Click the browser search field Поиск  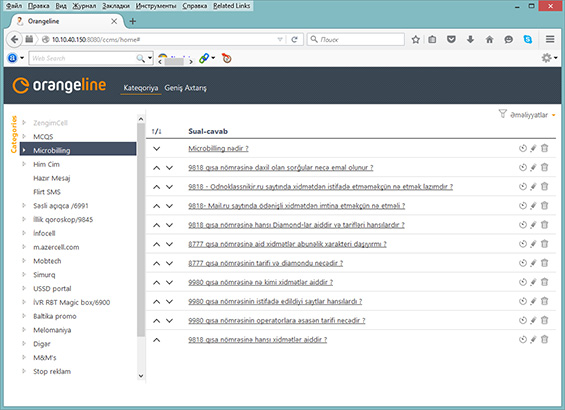(356, 39)
